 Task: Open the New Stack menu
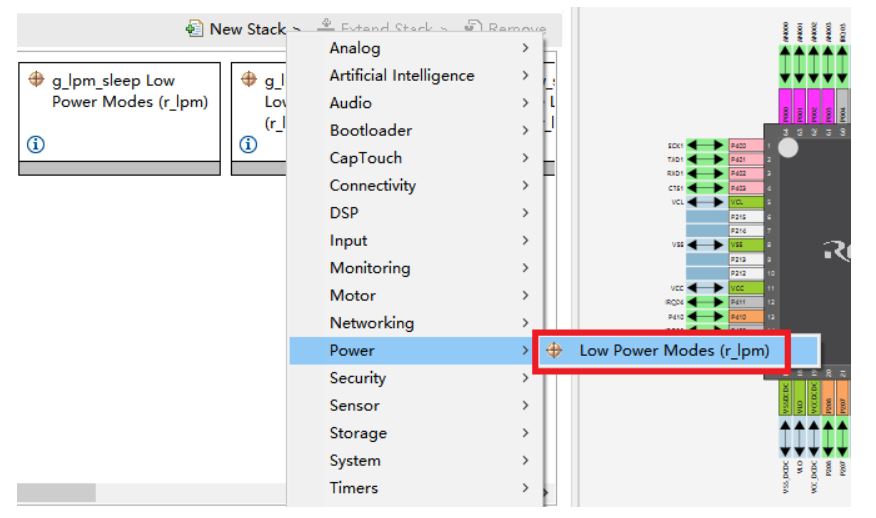(x=244, y=28)
